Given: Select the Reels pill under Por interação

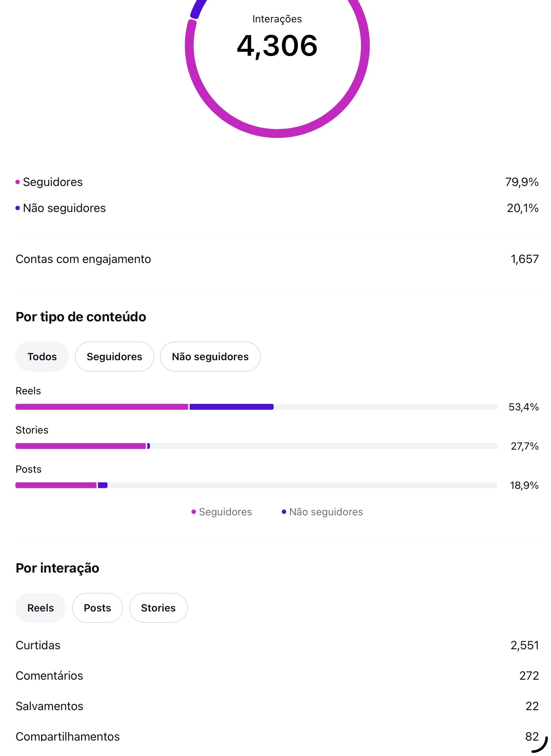Looking at the screenshot, I should pyautogui.click(x=40, y=608).
